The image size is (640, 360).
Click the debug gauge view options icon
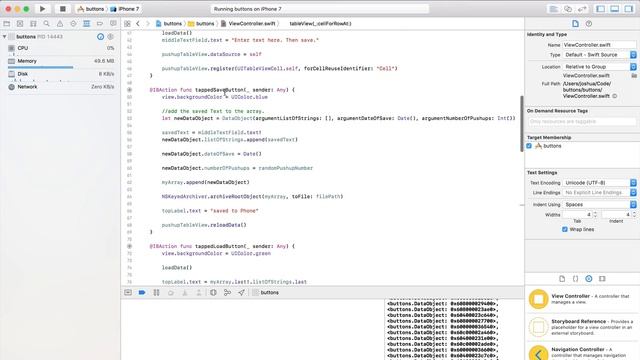(111, 37)
